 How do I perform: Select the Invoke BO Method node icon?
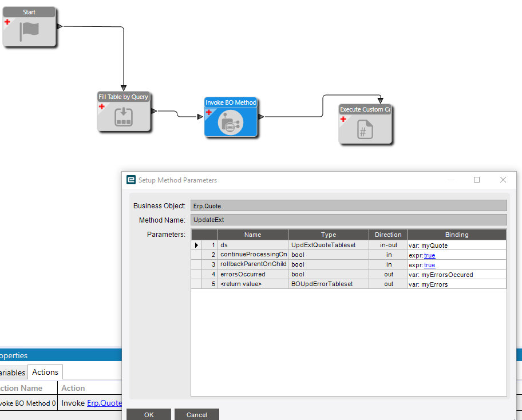pos(230,122)
